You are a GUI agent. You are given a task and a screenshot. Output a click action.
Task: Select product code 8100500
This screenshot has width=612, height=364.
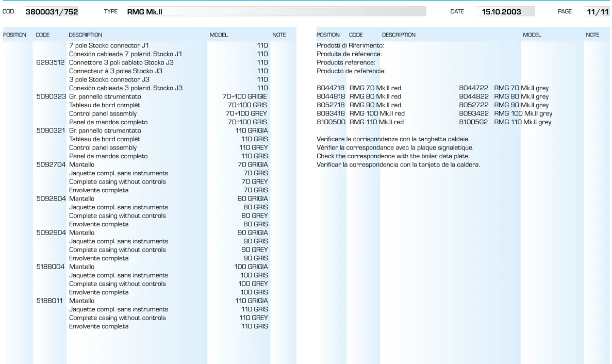click(x=331, y=122)
